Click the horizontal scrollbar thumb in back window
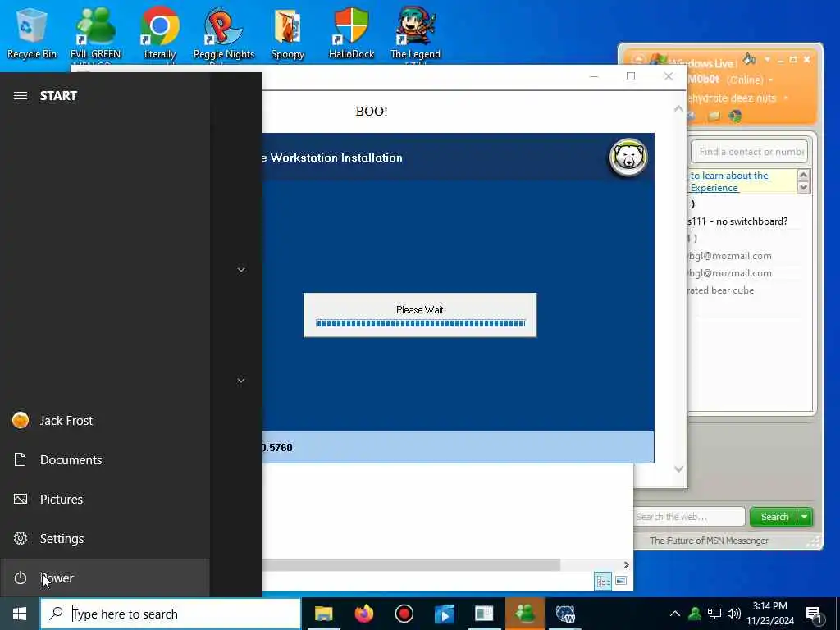 [412, 564]
